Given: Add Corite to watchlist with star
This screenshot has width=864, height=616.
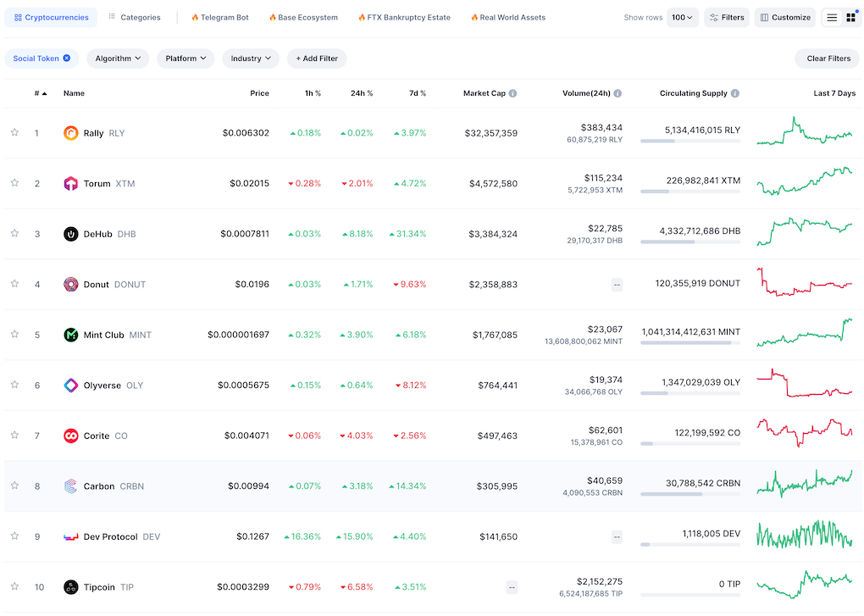Looking at the screenshot, I should [15, 435].
